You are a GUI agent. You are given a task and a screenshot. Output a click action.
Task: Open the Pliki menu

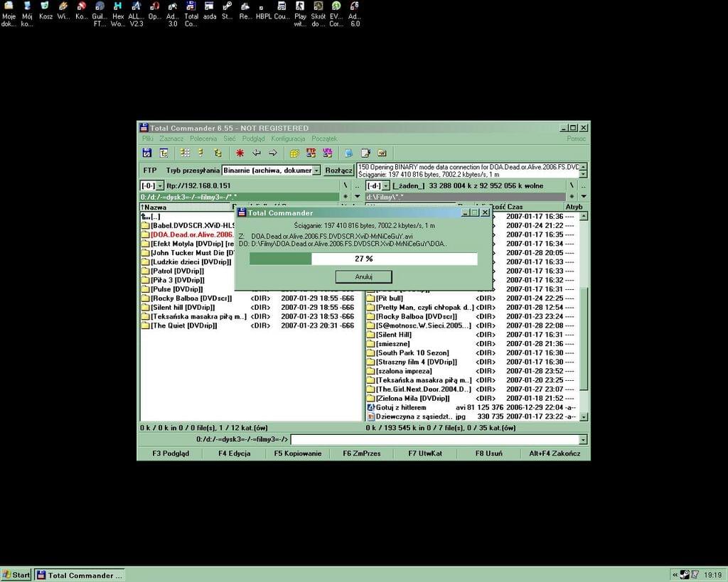[x=148, y=139]
